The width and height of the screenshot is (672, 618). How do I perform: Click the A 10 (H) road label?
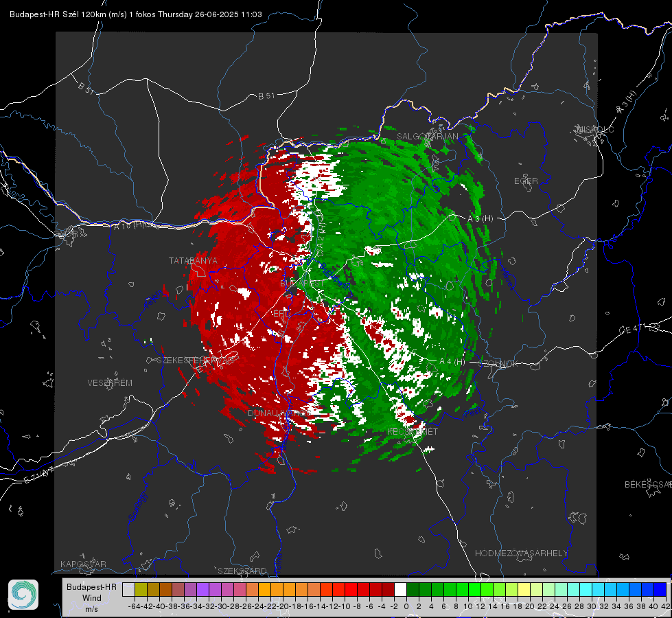(129, 225)
